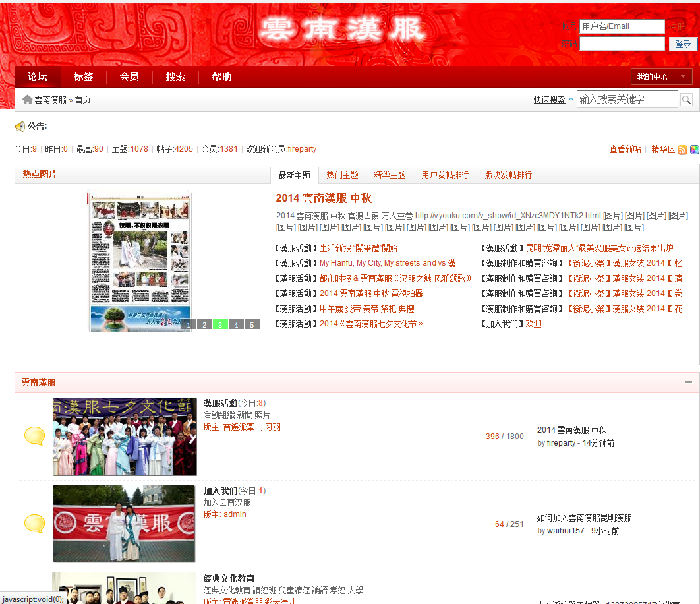Open 昆明"龙潭丽人" contest results thread
Viewport: 700px width, 604px height.
(x=600, y=248)
